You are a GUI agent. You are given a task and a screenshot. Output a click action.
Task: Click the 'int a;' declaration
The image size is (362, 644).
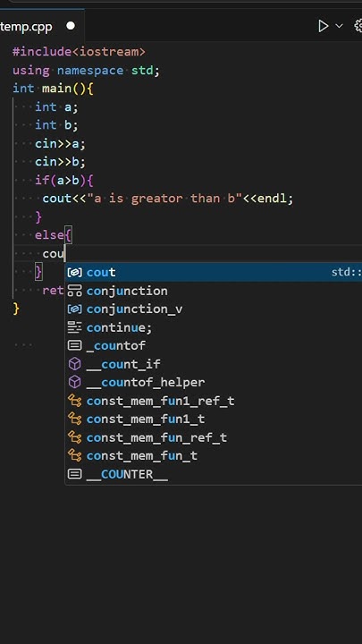(x=56, y=107)
